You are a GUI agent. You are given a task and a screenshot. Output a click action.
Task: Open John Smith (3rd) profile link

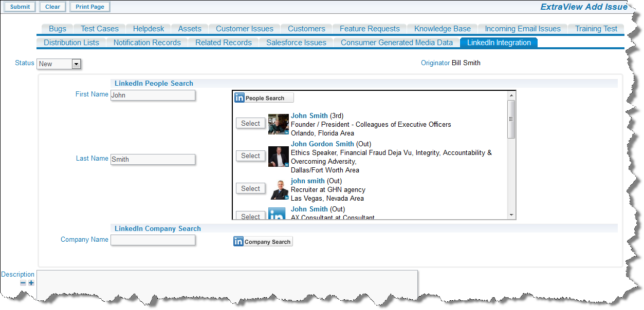309,116
